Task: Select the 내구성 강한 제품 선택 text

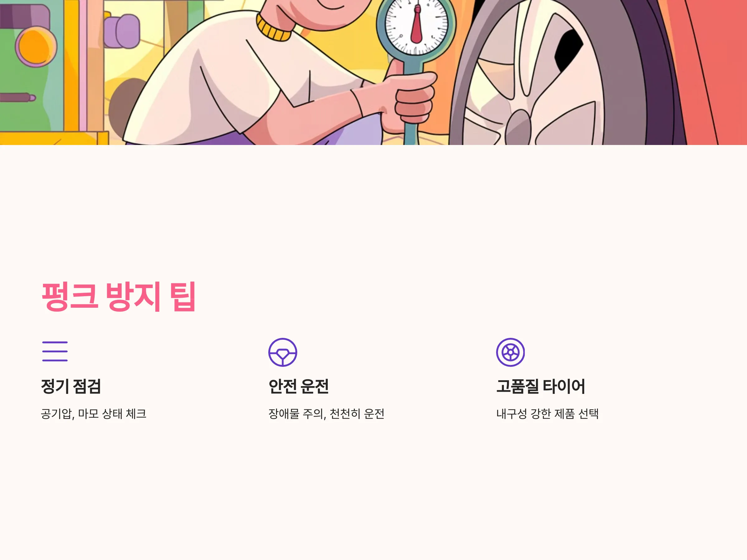Action: [547, 414]
